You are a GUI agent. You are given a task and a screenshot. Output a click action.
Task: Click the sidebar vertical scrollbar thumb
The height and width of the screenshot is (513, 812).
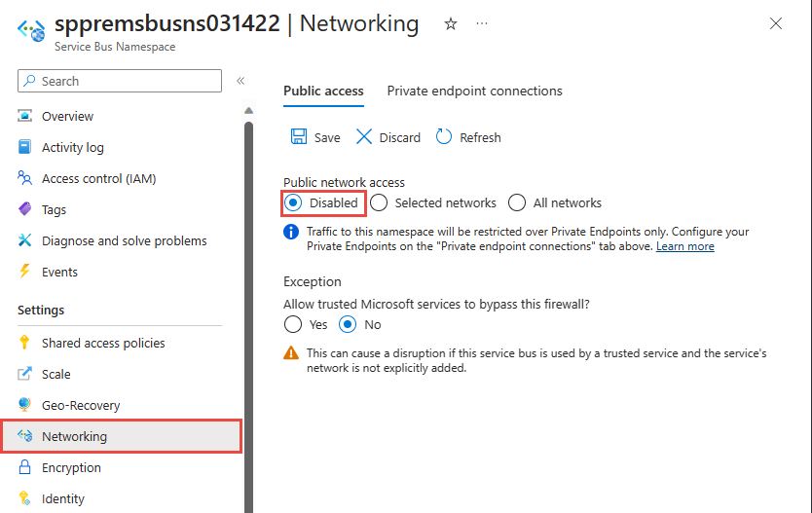click(x=248, y=315)
